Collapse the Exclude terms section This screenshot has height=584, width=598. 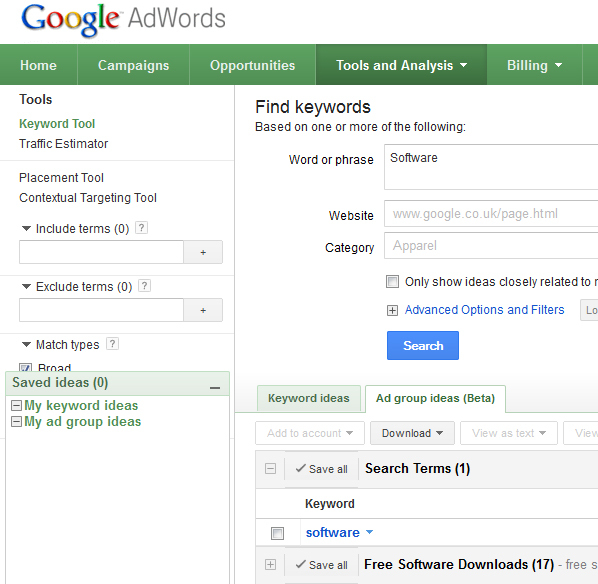[26, 286]
